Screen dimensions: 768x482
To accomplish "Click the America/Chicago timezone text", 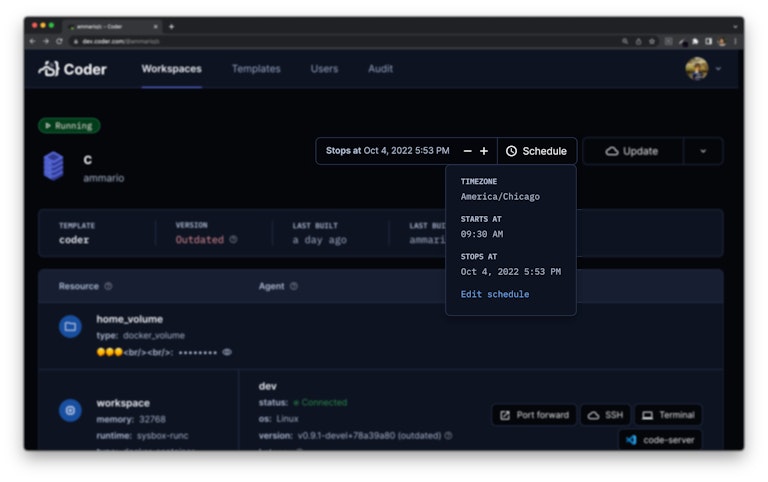I will click(x=500, y=196).
